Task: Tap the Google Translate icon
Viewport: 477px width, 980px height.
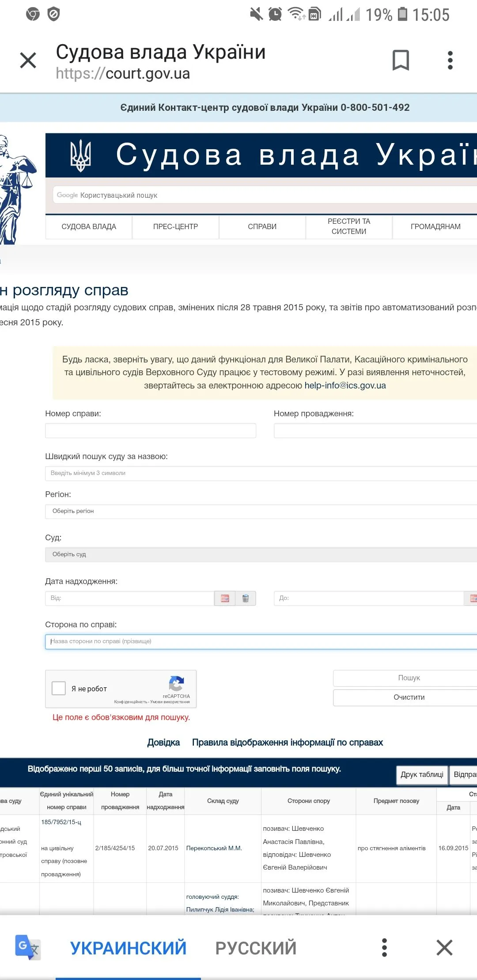Action: (27, 947)
